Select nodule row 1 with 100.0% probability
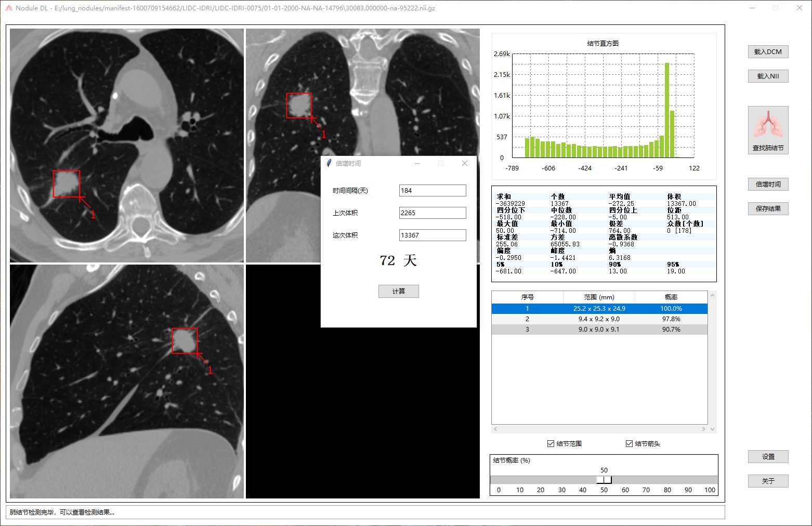The width and height of the screenshot is (812, 526). click(599, 309)
